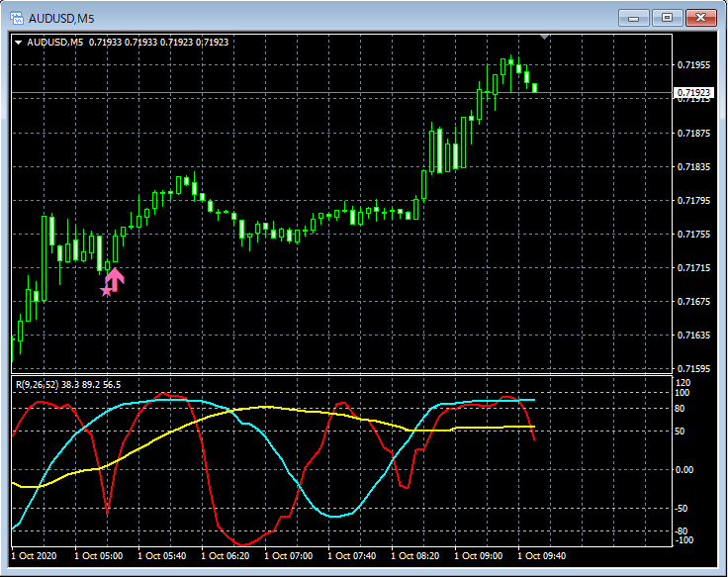The width and height of the screenshot is (728, 577).
Task: Click the 0.71835 price scale label
Action: [x=693, y=167]
